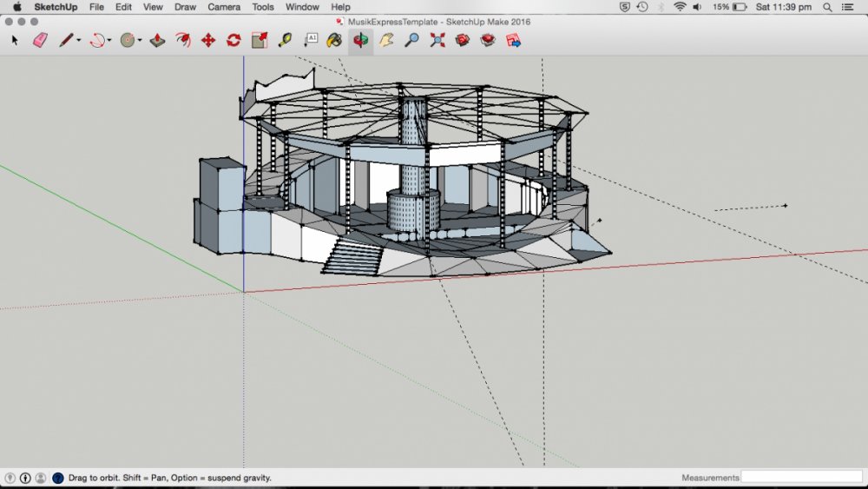Activate the Zoom Extents tool
868x489 pixels.
(x=437, y=40)
